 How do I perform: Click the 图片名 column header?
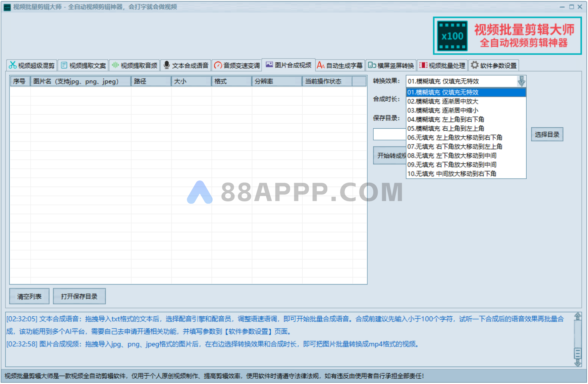tap(81, 81)
